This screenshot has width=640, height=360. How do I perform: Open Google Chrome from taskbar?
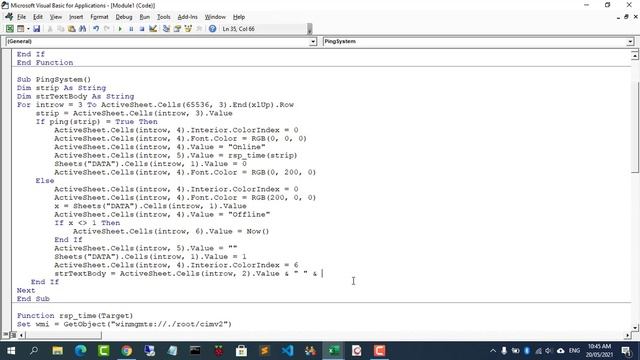(127, 351)
